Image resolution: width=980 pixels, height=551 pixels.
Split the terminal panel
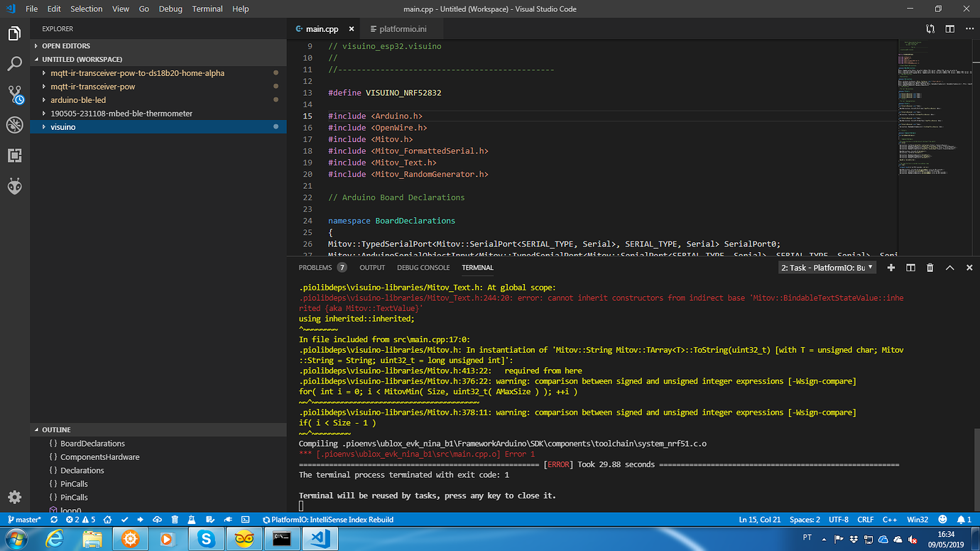[910, 268]
